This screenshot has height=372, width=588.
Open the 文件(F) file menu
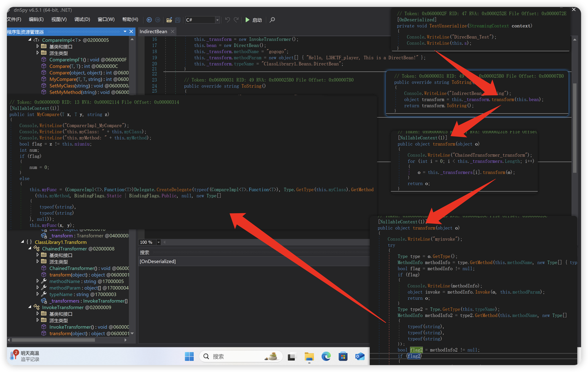[x=14, y=19]
